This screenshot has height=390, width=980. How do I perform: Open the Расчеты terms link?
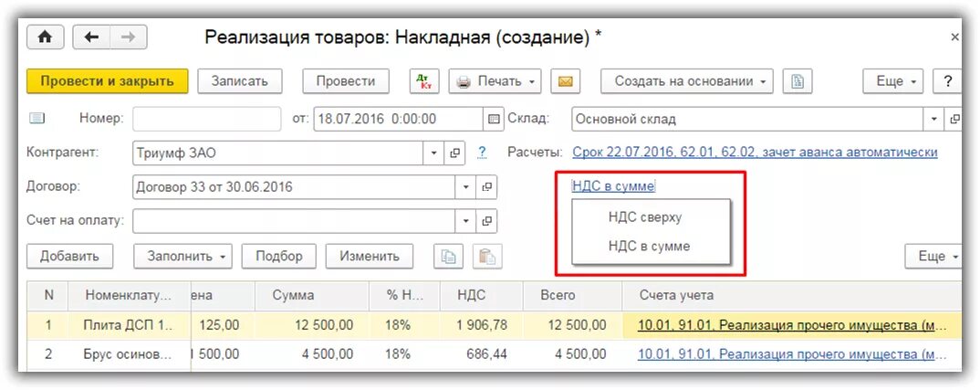[755, 153]
